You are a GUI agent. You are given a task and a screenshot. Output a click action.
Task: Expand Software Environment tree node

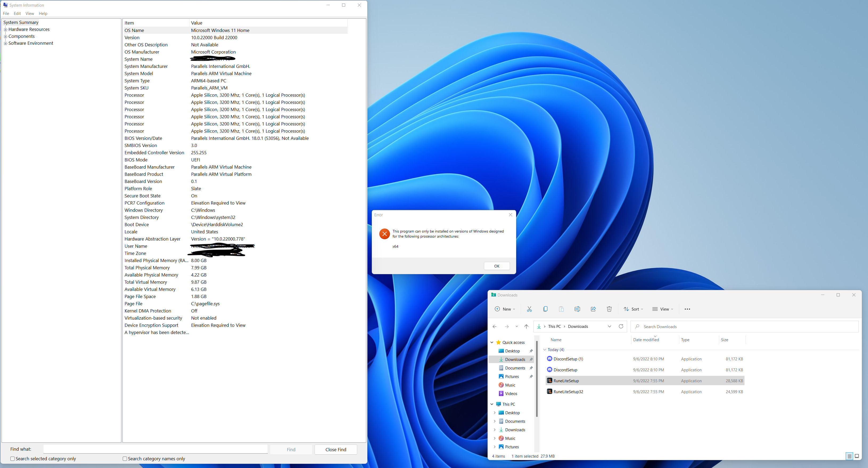tap(5, 43)
